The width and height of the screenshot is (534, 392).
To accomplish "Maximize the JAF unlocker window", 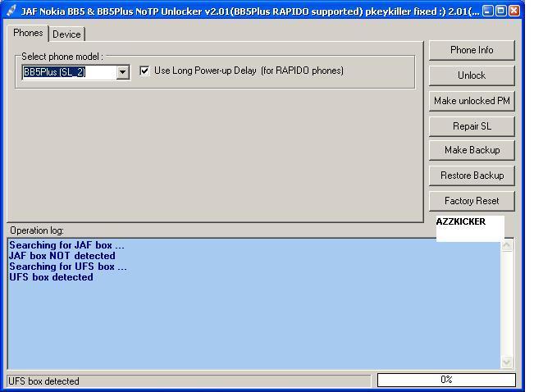I will pos(501,11).
